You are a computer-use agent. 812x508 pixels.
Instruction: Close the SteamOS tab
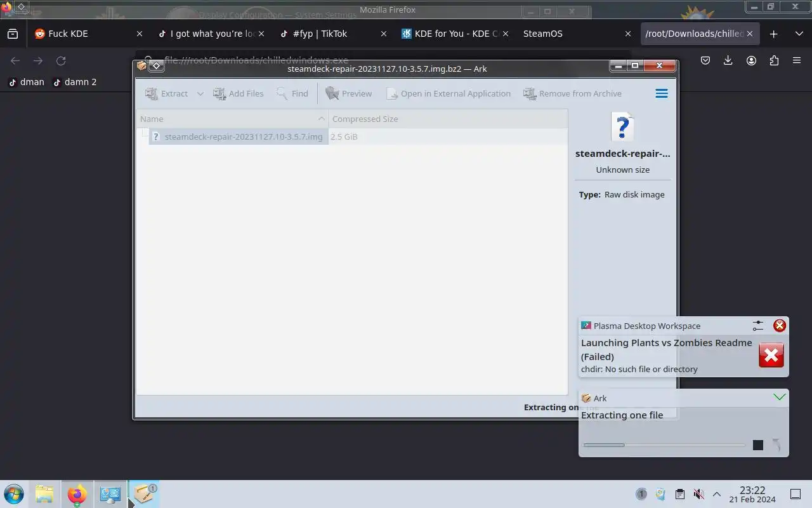[627, 34]
